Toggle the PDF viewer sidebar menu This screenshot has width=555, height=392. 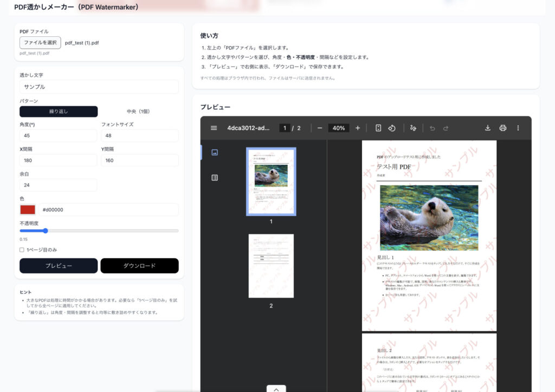coord(214,128)
